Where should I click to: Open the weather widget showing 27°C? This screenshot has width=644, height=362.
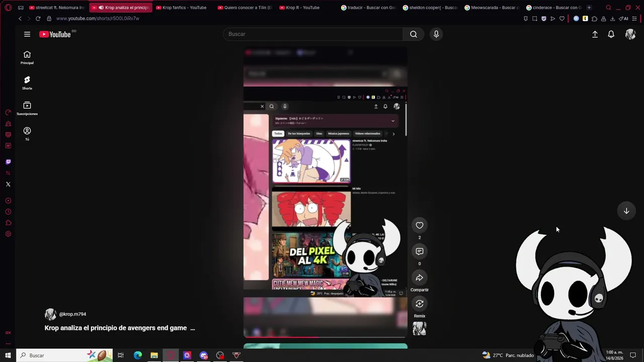508,355
